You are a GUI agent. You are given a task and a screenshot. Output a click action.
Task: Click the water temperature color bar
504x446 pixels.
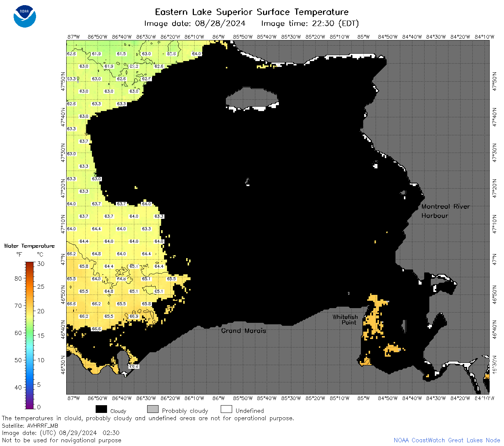pyautogui.click(x=30, y=335)
